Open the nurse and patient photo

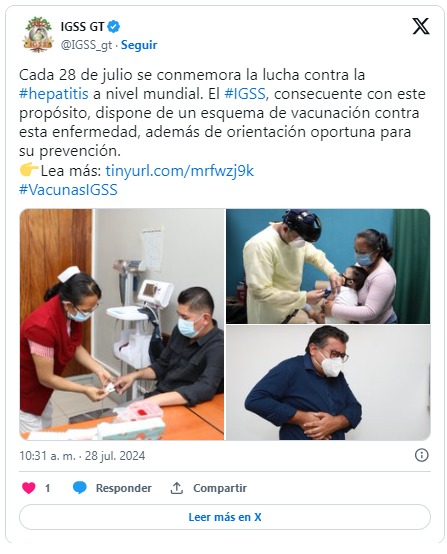(122, 324)
